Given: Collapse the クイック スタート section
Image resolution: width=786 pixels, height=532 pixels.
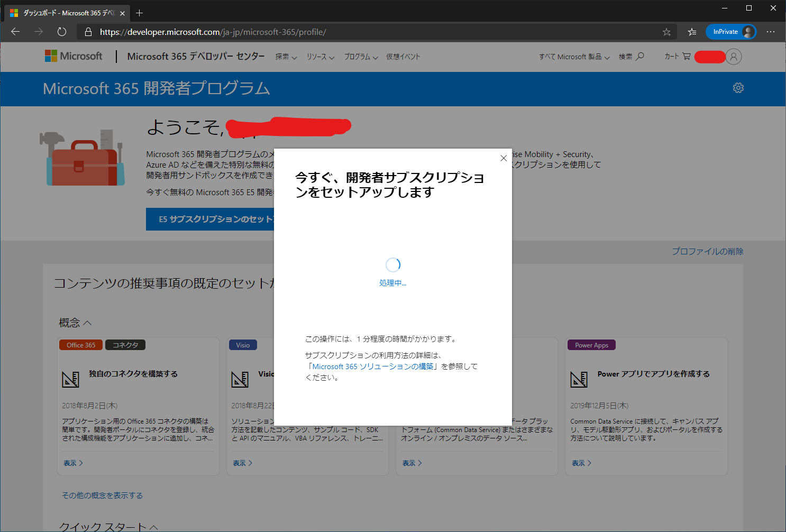Looking at the screenshot, I should click(x=108, y=527).
